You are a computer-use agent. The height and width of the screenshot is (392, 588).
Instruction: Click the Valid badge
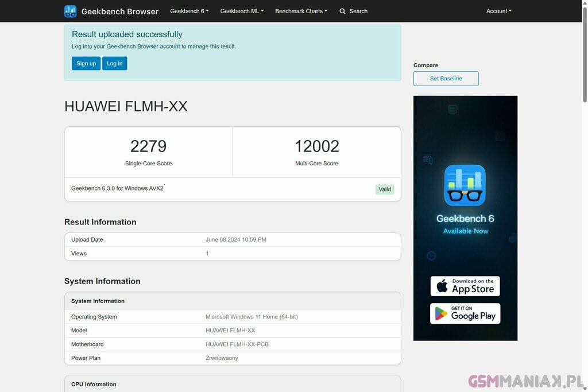(x=384, y=189)
